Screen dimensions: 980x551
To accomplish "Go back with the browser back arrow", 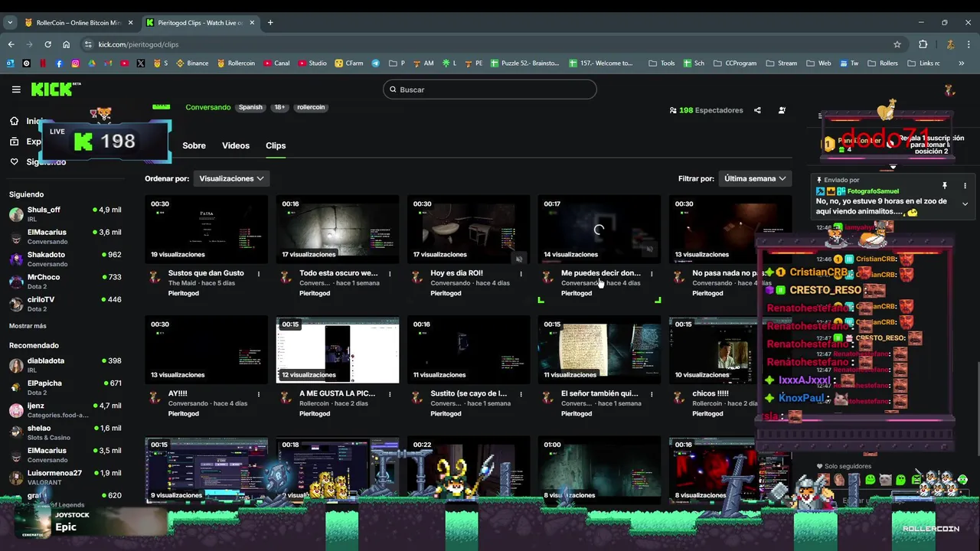I will 11,44.
